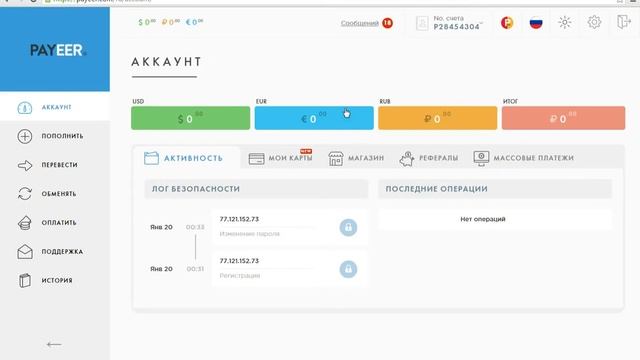Click the blue EUR balance box
This screenshot has width=640, height=360.
(314, 118)
